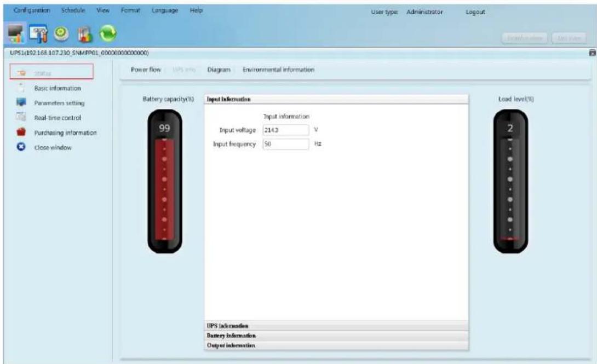Collapse the Input information section header
Image resolution: width=597 pixels, height=364 pixels.
[x=337, y=99]
